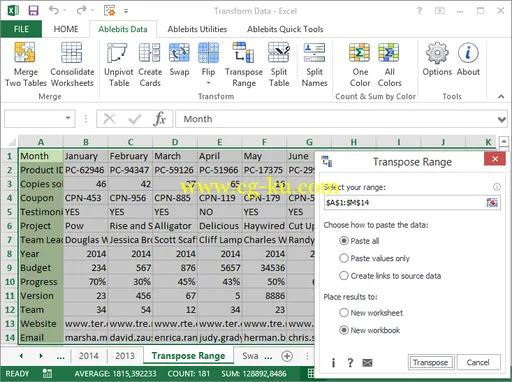Viewport: 512px width, 382px height.
Task: Collapse the ribbon
Action: tap(501, 97)
